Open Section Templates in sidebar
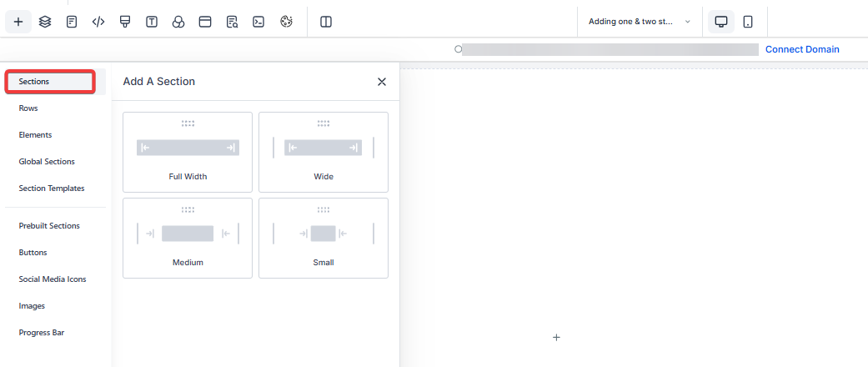Viewport: 868px width, 367px height. tap(52, 189)
